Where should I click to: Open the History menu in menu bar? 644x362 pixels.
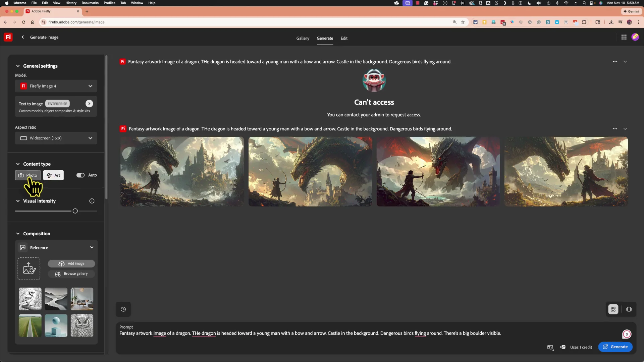pos(71,3)
